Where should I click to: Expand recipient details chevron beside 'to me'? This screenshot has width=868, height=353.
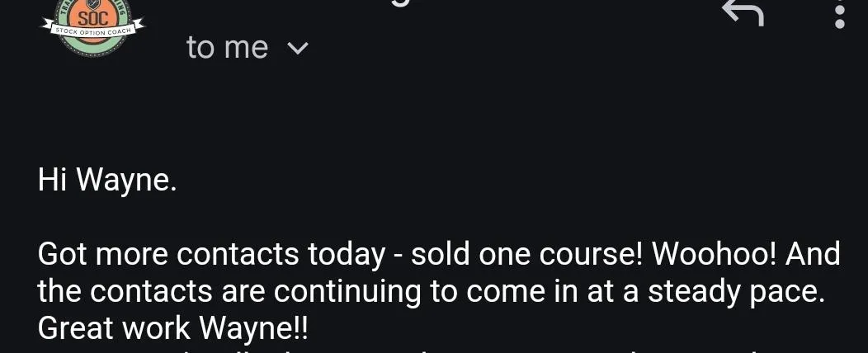click(x=299, y=49)
